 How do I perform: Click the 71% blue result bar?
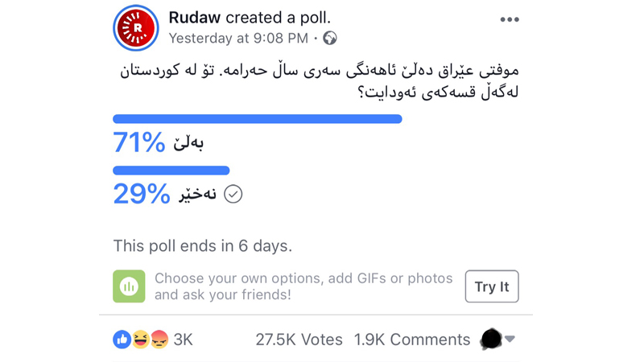(x=257, y=119)
